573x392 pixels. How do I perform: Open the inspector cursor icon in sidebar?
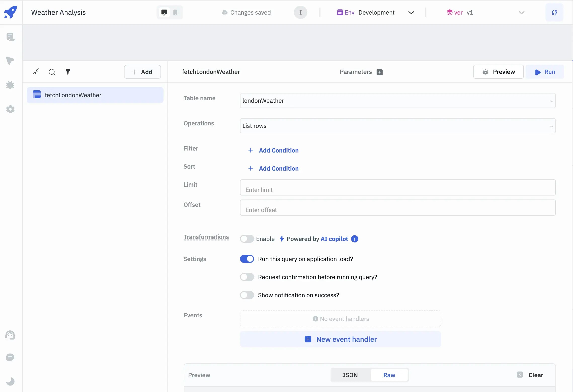point(10,61)
